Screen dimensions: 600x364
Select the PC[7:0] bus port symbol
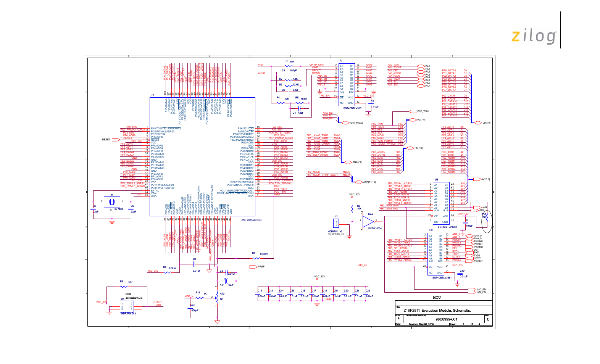(413, 120)
